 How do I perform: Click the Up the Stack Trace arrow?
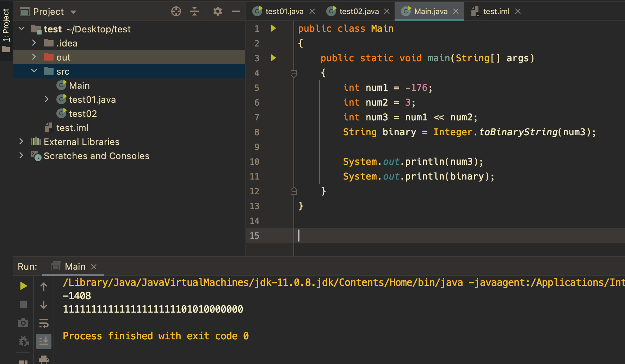pos(44,287)
